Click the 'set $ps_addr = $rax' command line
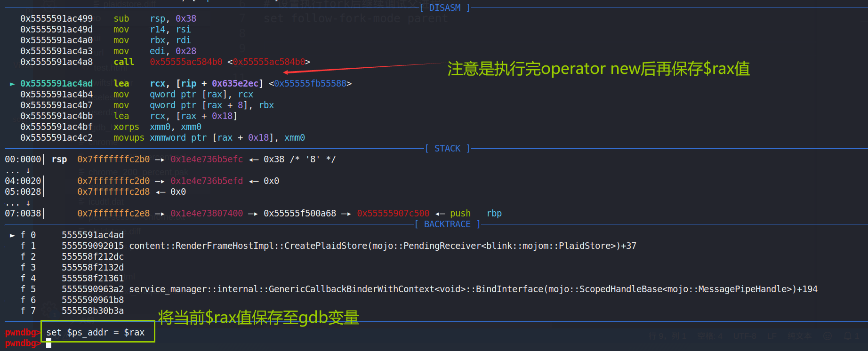This screenshot has width=868, height=351. point(96,332)
